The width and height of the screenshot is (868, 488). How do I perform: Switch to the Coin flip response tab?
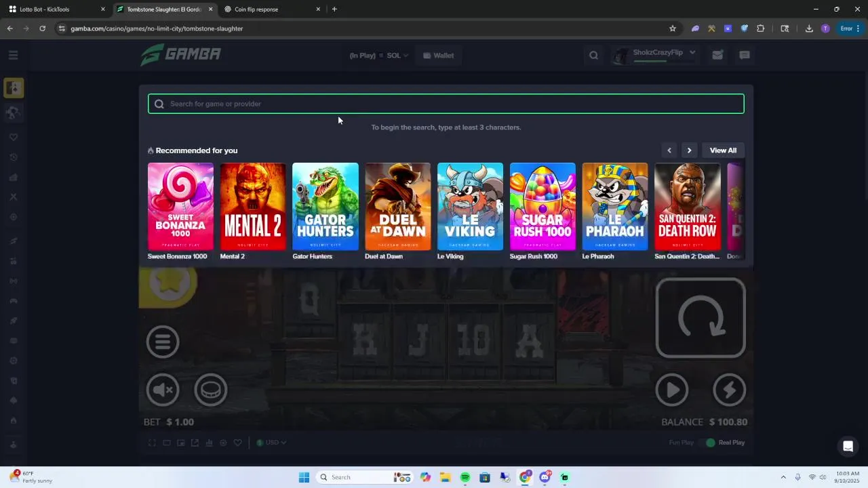(271, 9)
